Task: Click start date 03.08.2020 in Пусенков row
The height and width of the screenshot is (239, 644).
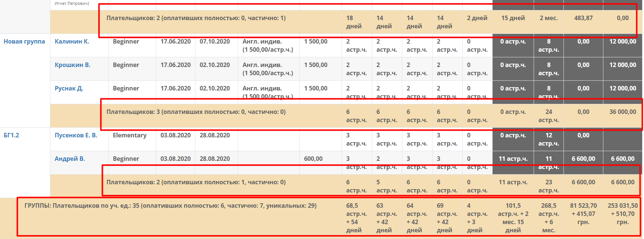Action: pos(176,135)
